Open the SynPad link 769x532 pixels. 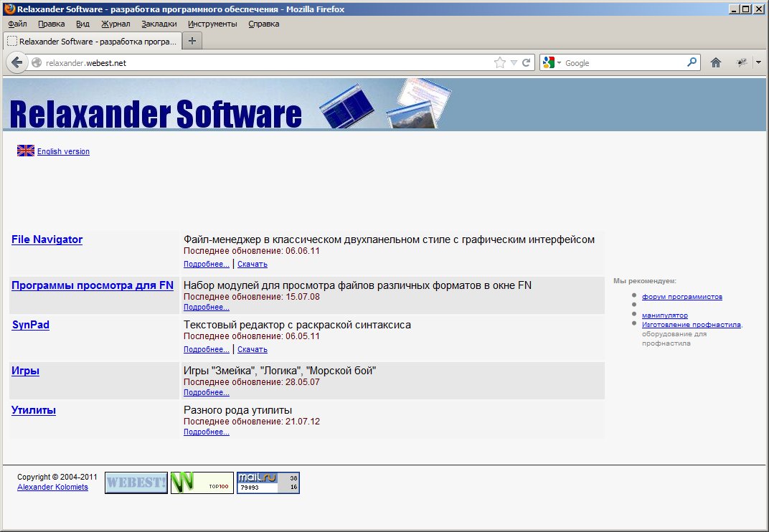click(x=30, y=325)
